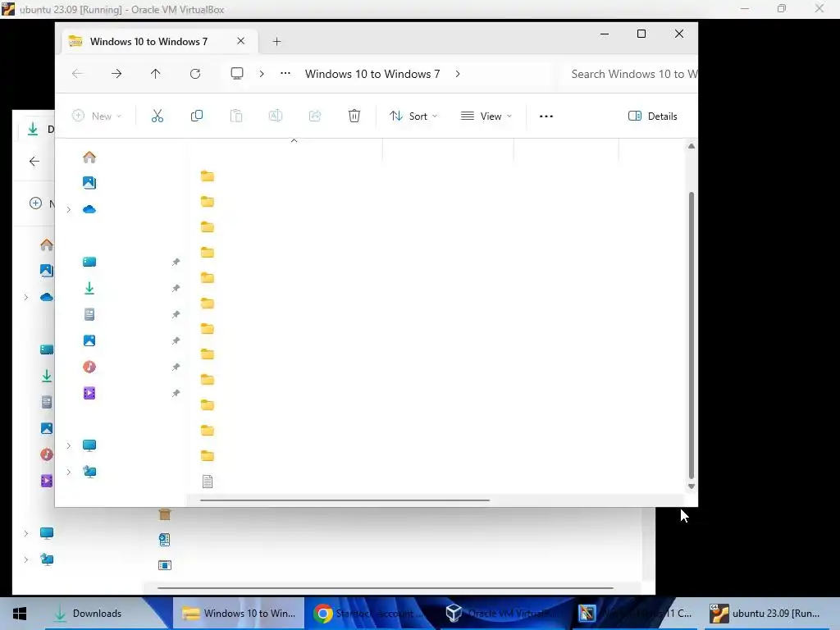Click the This PC monitor breadcrumb icon
840x630 pixels.
(237, 73)
